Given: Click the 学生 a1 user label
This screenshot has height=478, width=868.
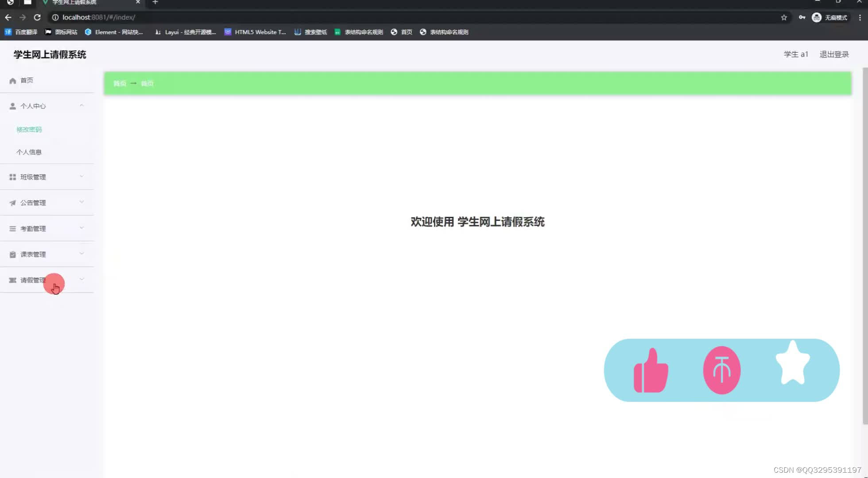Looking at the screenshot, I should pos(796,54).
